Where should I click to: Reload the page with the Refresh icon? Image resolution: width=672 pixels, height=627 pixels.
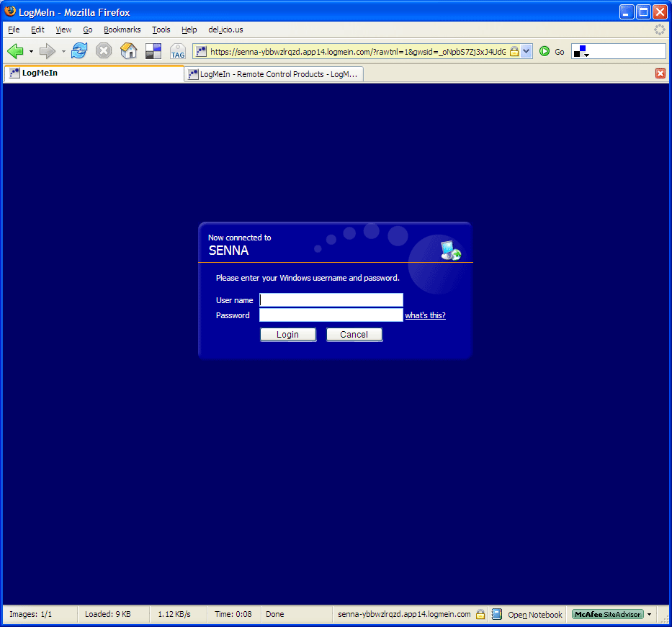(x=79, y=51)
